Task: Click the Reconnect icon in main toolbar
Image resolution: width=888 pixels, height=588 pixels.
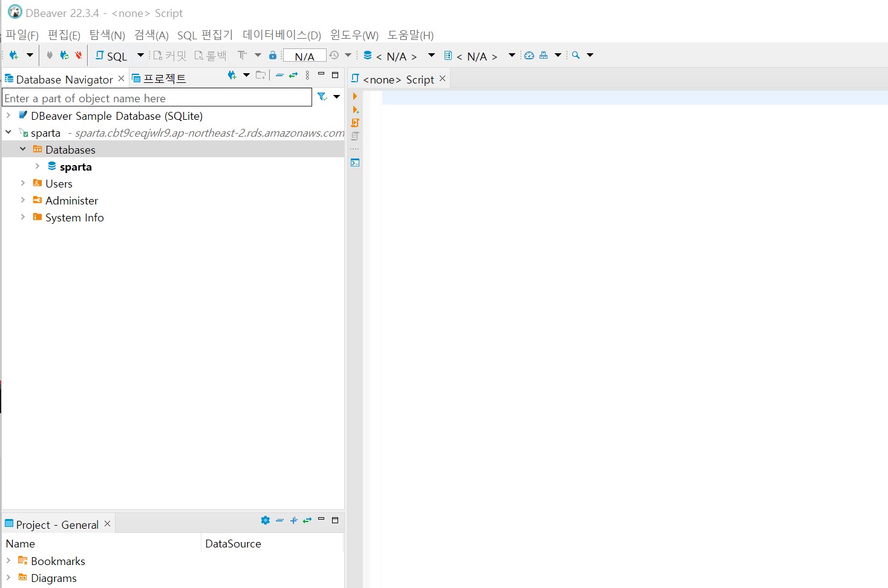Action: point(64,55)
